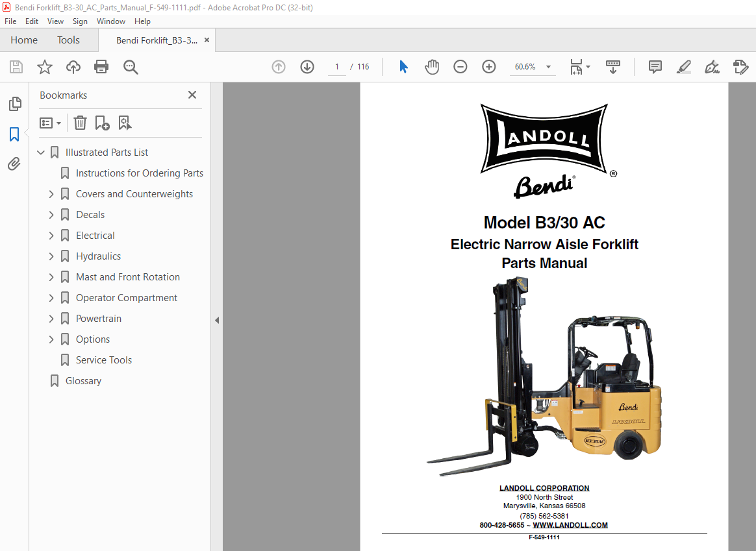The width and height of the screenshot is (756, 551).
Task: Open the Glossary bookmark
Action: point(83,380)
